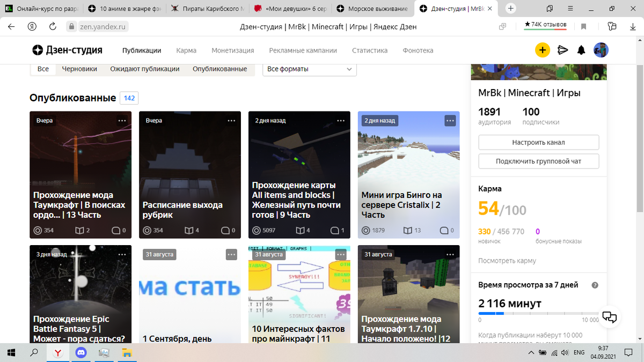Go to Статистика section
Viewport: 644px width, 362px height.
pos(370,50)
